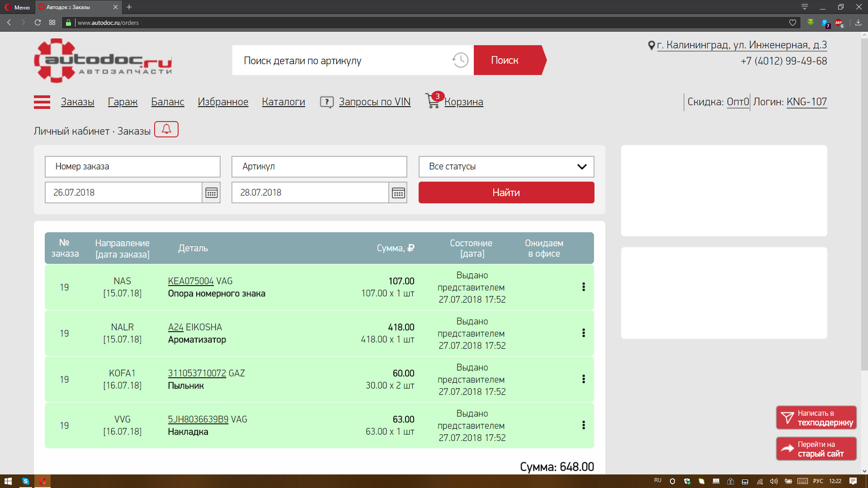Click the notification bell icon next to Заказы
The image size is (868, 488).
(166, 129)
